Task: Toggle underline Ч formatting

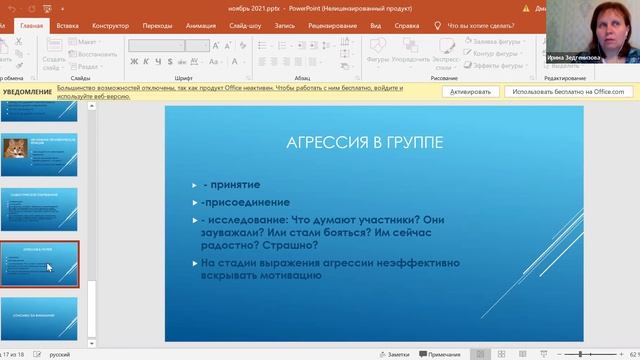Action: click(x=158, y=62)
